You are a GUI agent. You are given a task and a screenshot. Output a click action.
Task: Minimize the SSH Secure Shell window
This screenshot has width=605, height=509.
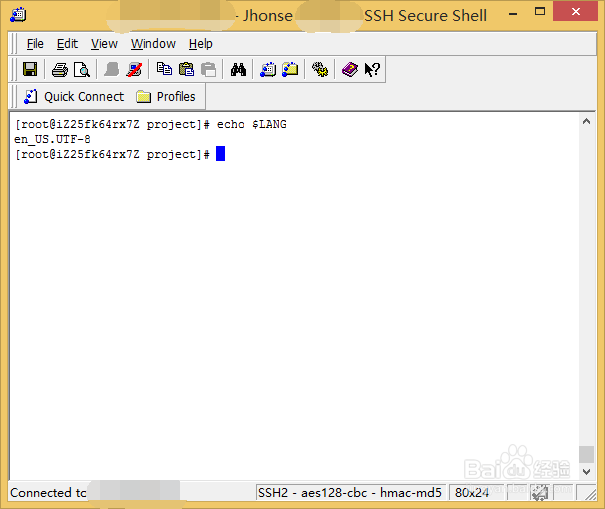(513, 14)
